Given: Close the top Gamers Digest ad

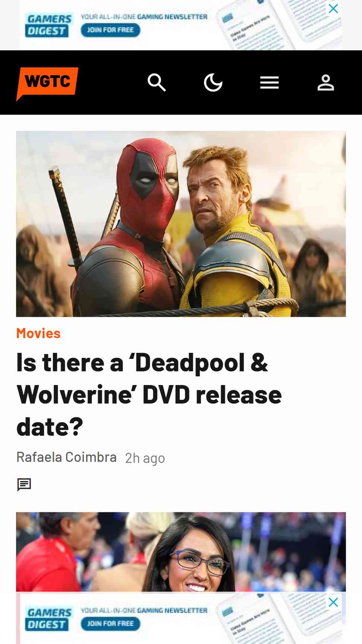Looking at the screenshot, I should coord(333,8).
